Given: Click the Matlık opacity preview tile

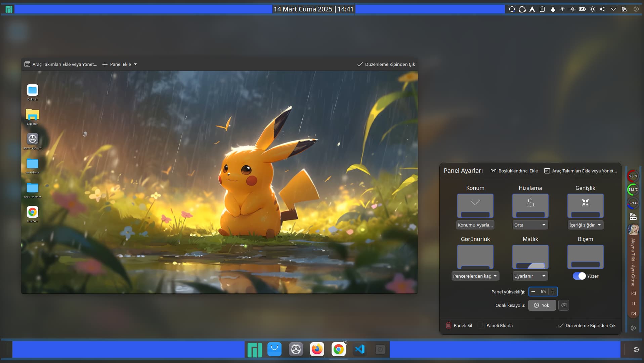Looking at the screenshot, I should tap(530, 257).
